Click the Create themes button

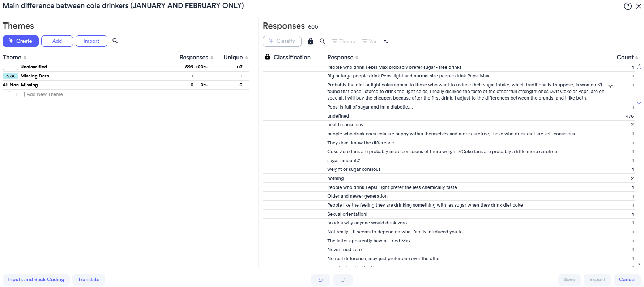pos(21,41)
